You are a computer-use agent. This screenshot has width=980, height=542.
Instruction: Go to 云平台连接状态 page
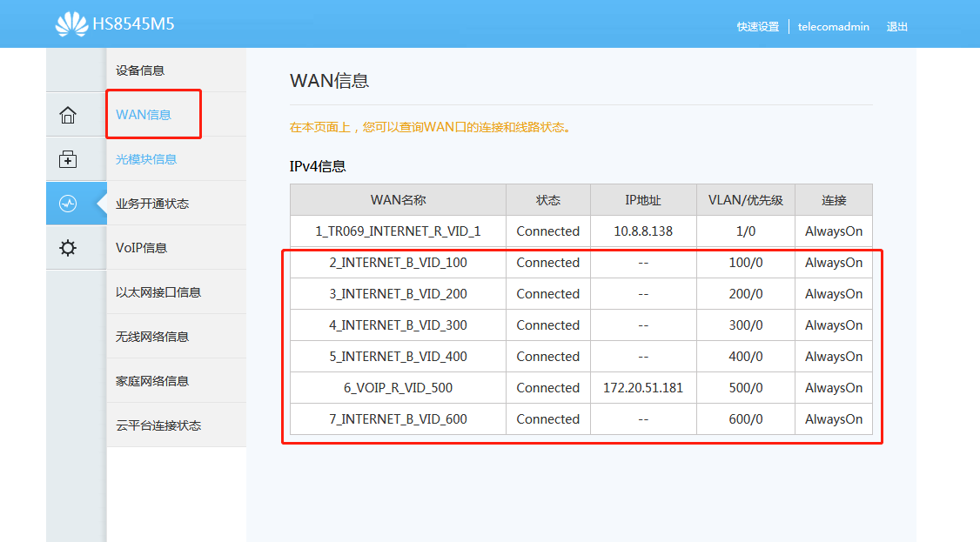[158, 425]
